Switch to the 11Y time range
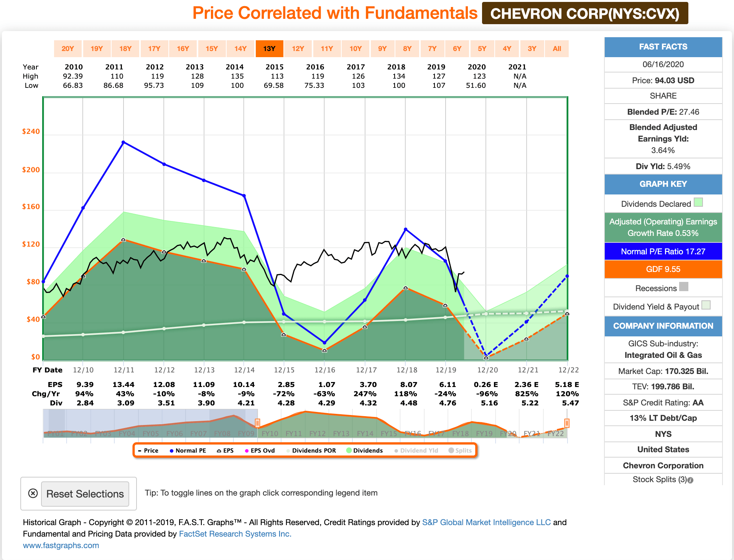The image size is (734, 560). [x=327, y=49]
